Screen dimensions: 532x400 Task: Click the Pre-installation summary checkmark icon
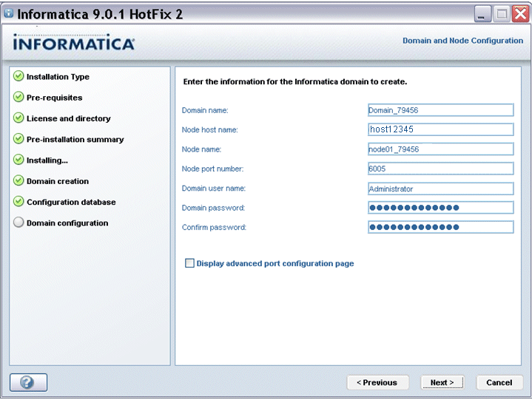click(x=18, y=139)
